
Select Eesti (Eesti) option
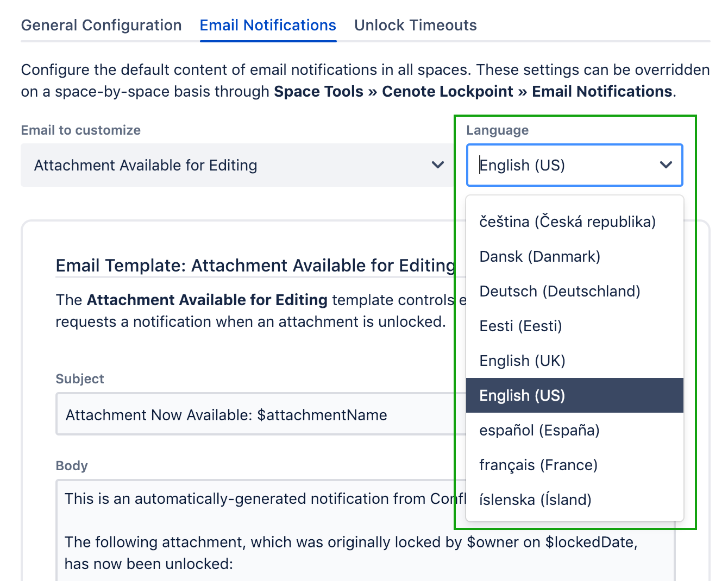520,326
